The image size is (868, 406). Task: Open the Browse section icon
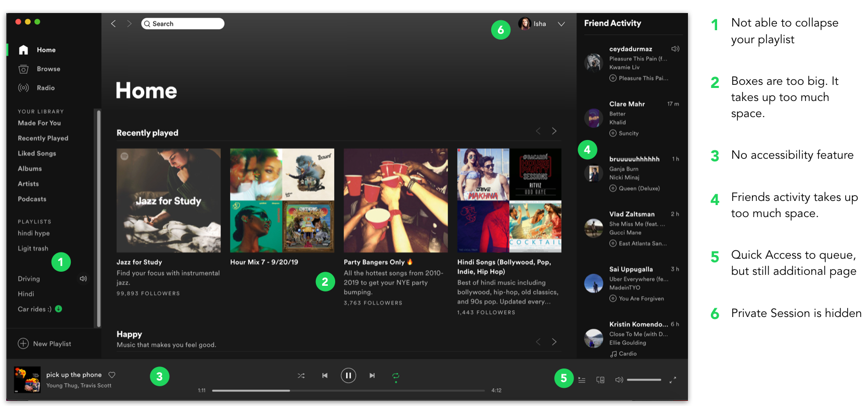click(23, 69)
